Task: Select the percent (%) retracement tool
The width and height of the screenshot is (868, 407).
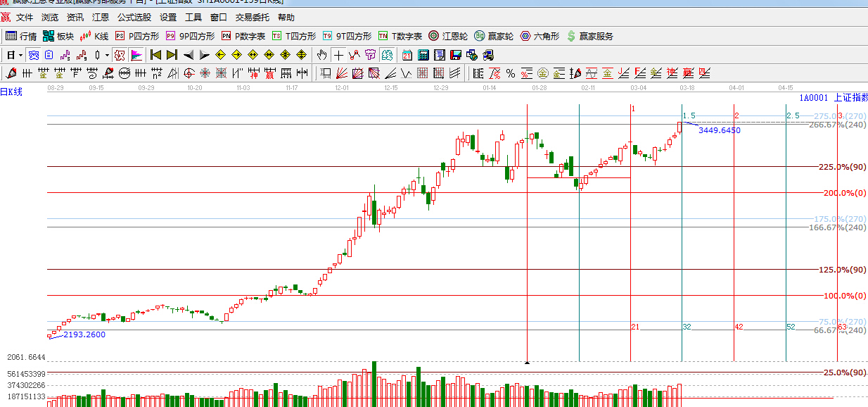Action: [511, 73]
